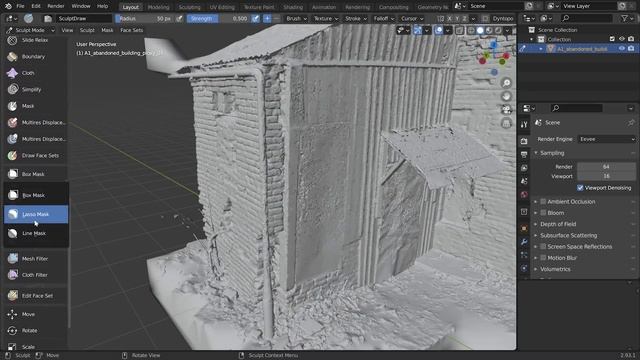
Task: Open the Tool properties tab icon
Action: pos(524,124)
